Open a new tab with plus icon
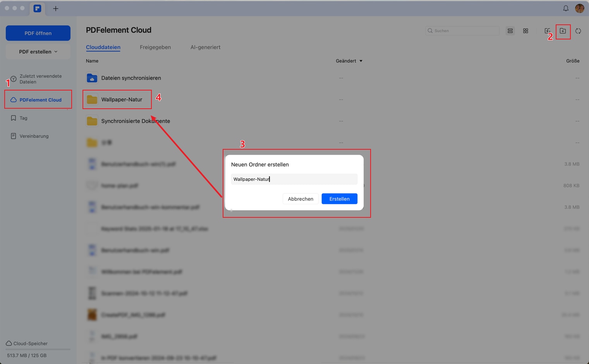Image resolution: width=589 pixels, height=364 pixels. [x=56, y=9]
